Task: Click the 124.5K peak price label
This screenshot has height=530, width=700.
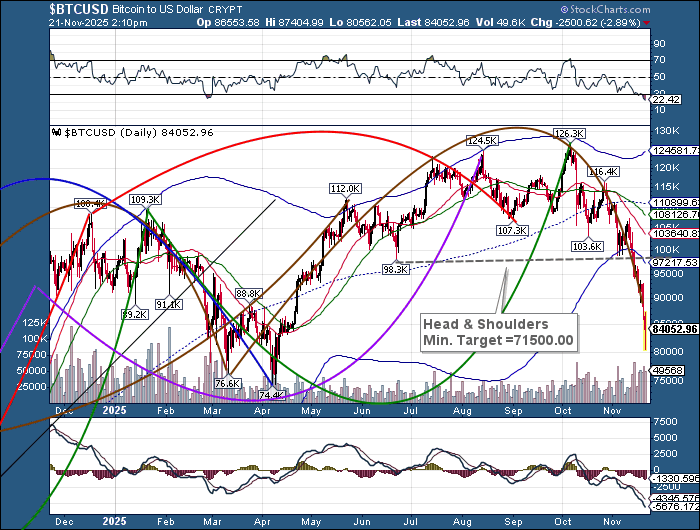Action: [483, 140]
